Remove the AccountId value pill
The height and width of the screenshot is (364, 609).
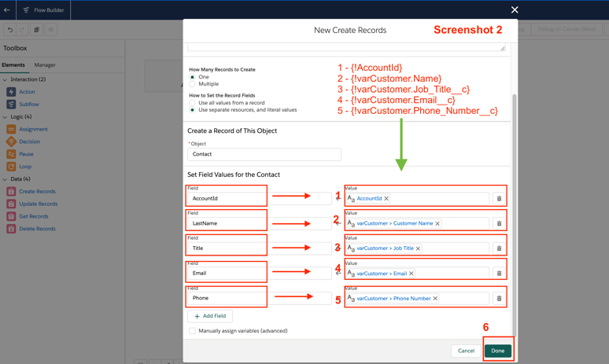(x=386, y=199)
